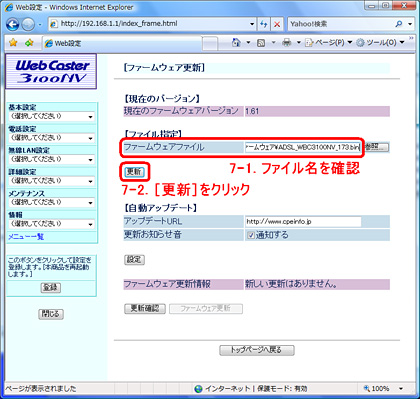Open the ツール(O) menu
420x399 pixels.
click(x=380, y=43)
